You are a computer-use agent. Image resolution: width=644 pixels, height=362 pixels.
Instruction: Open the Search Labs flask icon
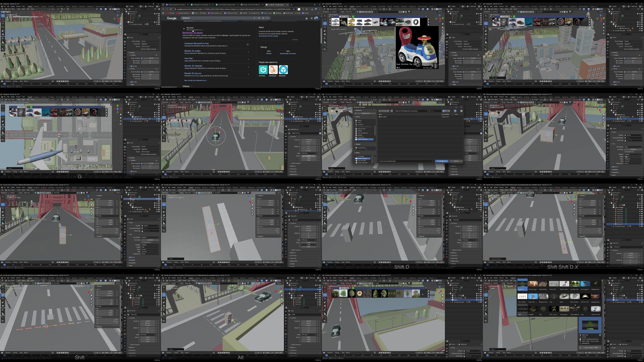(307, 18)
